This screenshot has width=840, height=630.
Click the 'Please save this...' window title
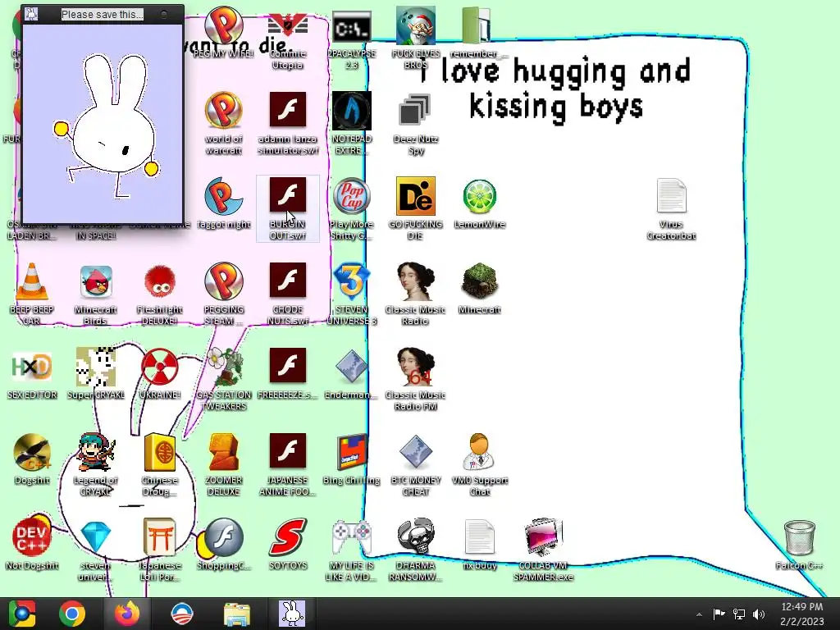[x=103, y=15]
